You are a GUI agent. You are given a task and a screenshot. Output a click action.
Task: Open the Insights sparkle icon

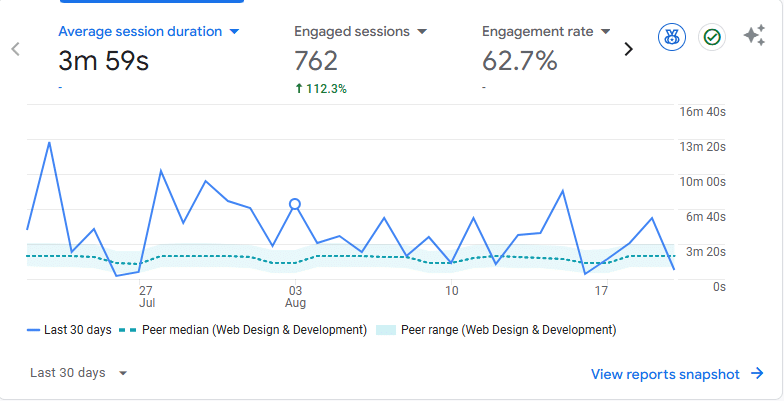754,36
